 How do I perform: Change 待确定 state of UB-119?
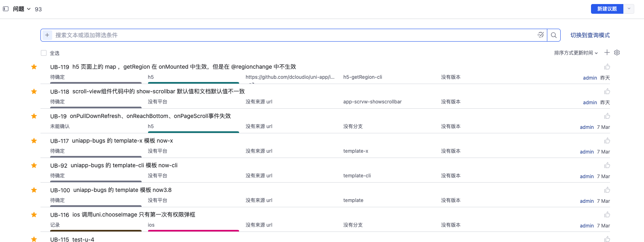57,77
